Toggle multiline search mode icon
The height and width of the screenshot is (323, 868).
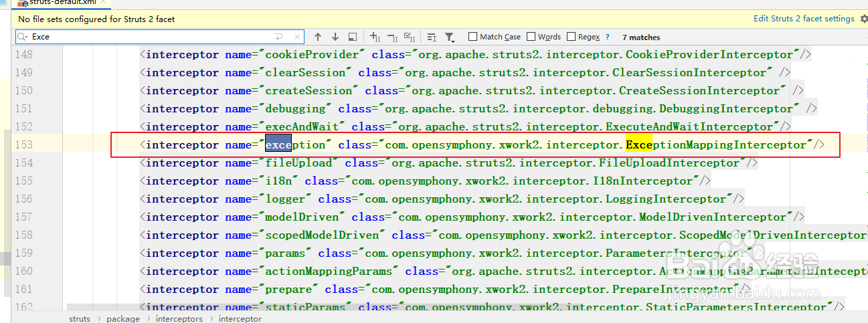pos(432,37)
